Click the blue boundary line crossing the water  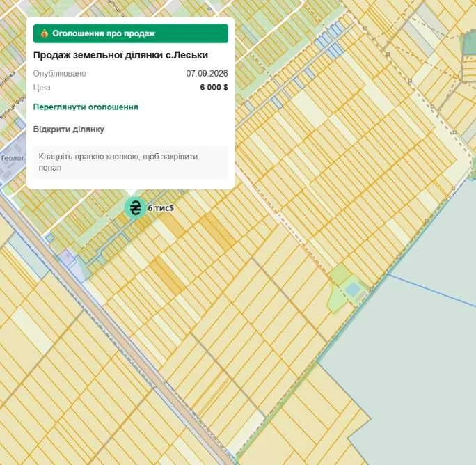pos(432,290)
